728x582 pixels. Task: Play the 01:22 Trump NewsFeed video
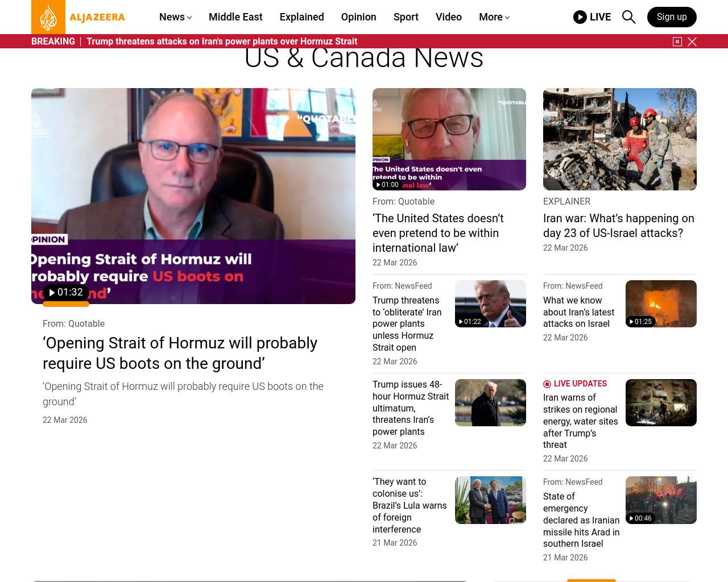(x=470, y=322)
